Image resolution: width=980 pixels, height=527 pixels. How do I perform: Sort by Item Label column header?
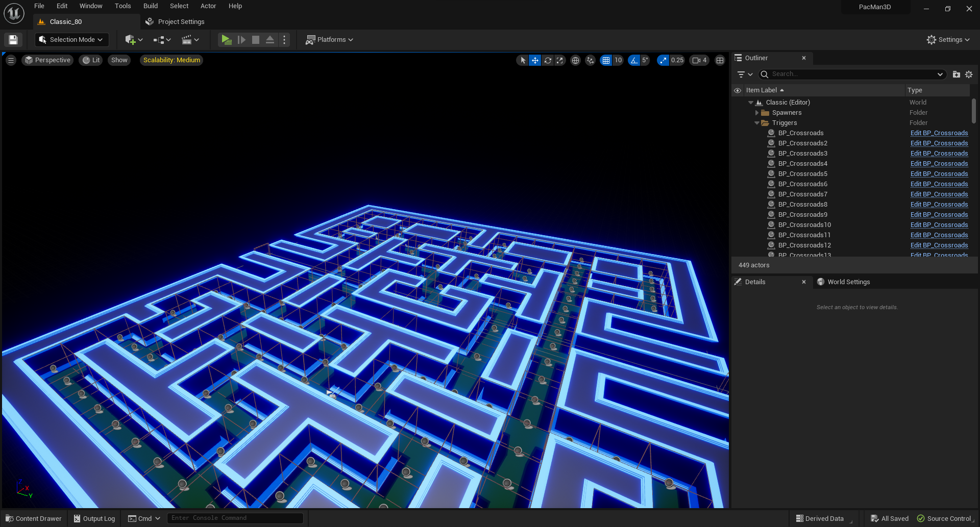[x=824, y=90]
